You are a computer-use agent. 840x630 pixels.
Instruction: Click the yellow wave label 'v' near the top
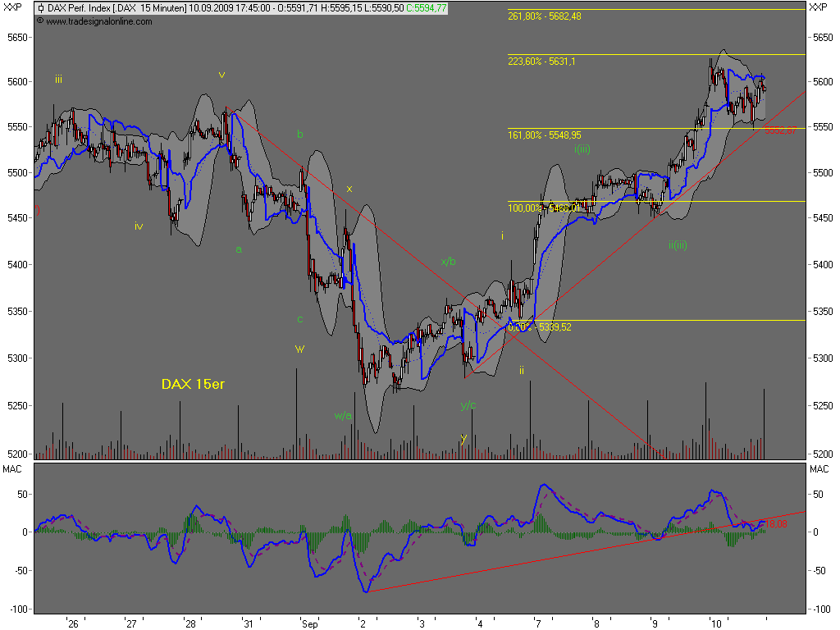tap(221, 75)
